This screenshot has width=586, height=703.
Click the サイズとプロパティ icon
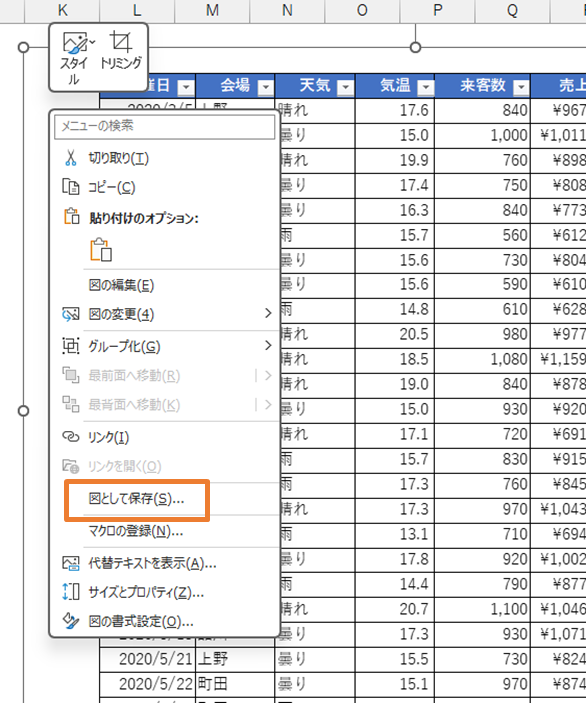[x=70, y=592]
